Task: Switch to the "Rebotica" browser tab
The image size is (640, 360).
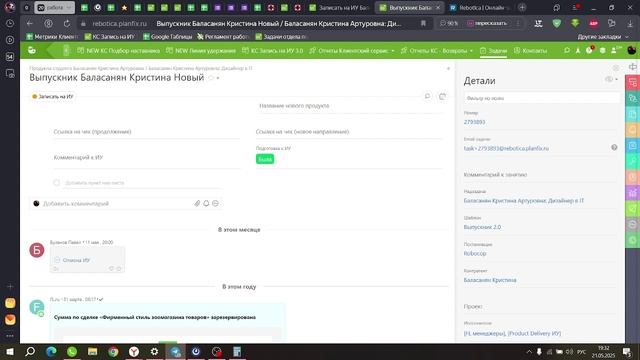Action: (x=480, y=7)
